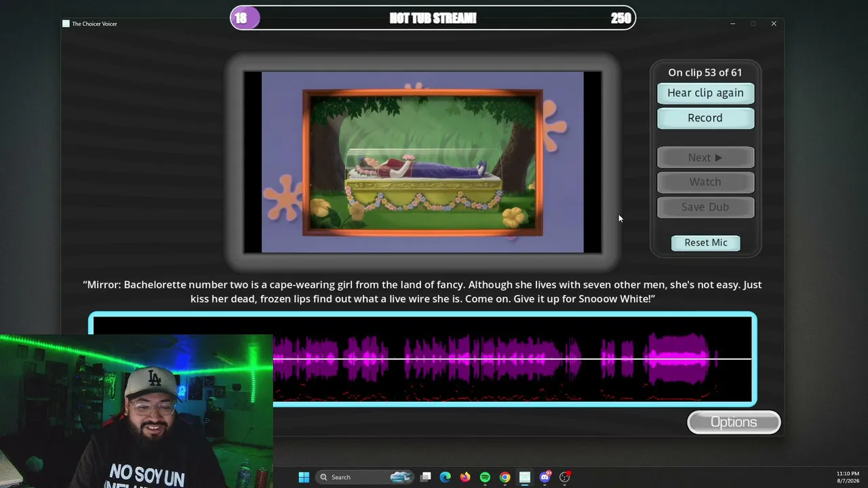Click the 'HOT TUB STREAM!' banner title
Viewport: 868px width, 488px height.
[x=433, y=18]
